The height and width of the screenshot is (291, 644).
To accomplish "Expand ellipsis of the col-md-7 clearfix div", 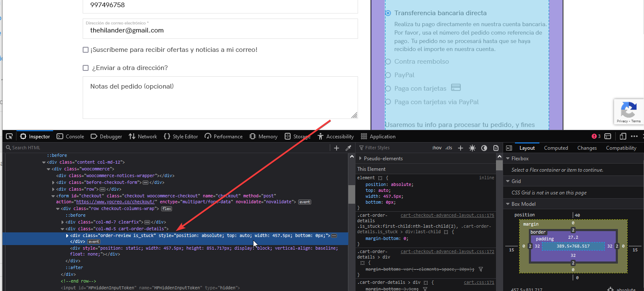I will [x=147, y=222].
